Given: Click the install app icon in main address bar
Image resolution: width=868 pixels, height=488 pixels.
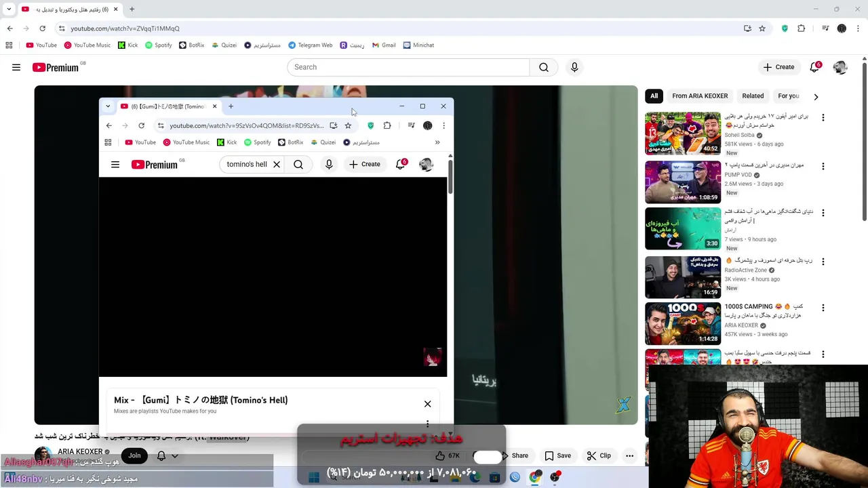Looking at the screenshot, I should (747, 28).
